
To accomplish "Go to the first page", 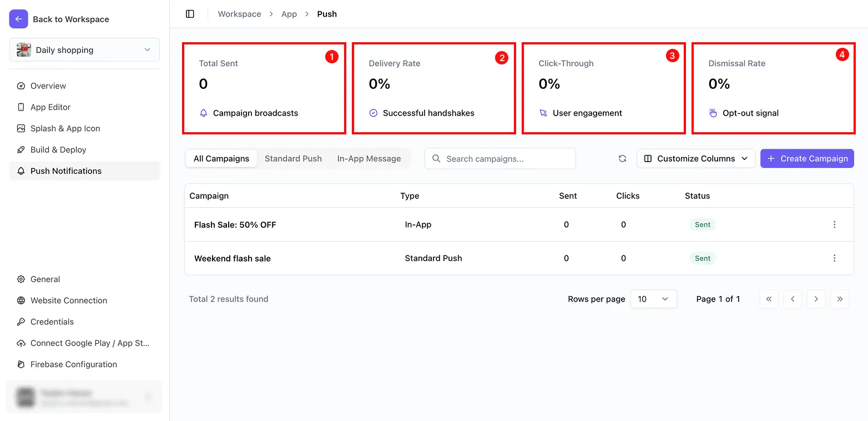I will click(x=769, y=299).
